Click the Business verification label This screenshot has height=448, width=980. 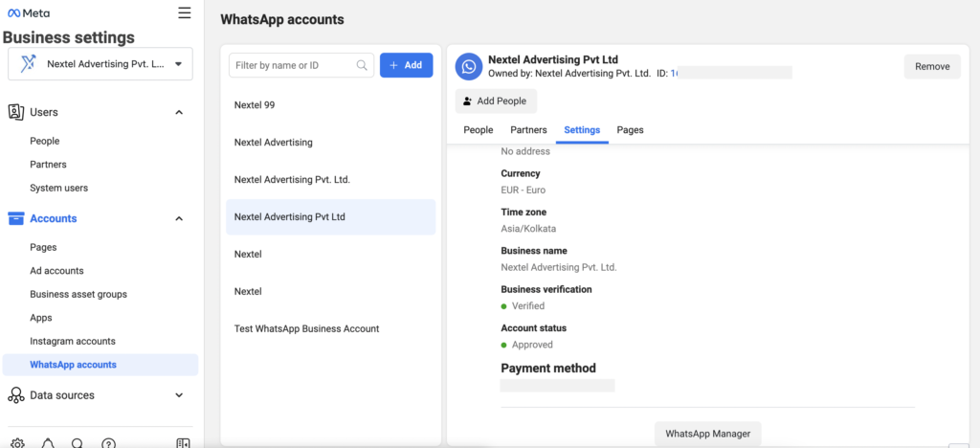[546, 290]
